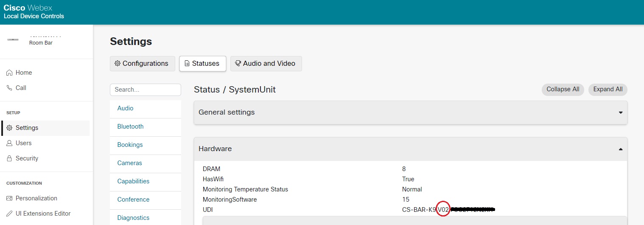The image size is (644, 225).
Task: Expand the General settings section
Action: [x=620, y=112]
